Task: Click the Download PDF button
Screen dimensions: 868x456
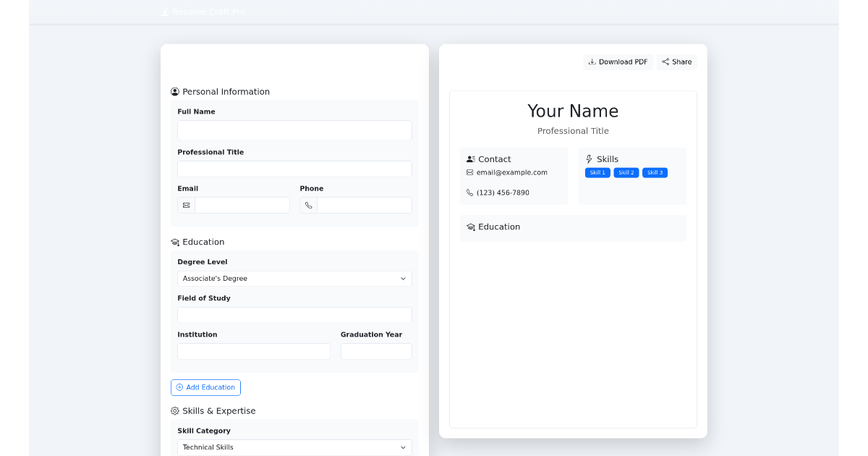Action: coord(618,62)
